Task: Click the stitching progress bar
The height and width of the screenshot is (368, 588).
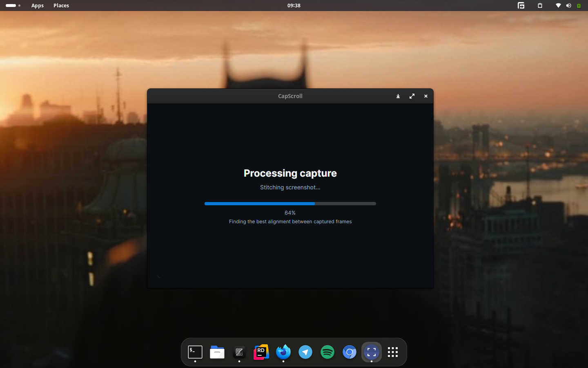Action: [x=290, y=203]
